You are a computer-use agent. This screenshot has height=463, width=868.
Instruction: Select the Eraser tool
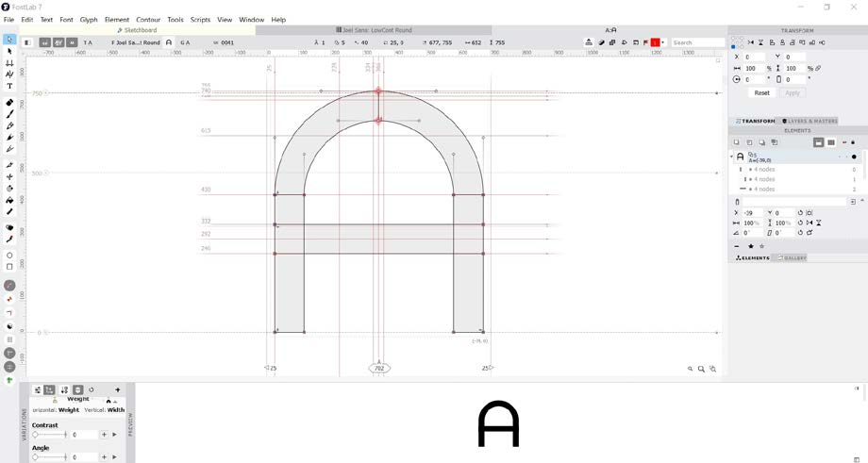pyautogui.click(x=9, y=103)
